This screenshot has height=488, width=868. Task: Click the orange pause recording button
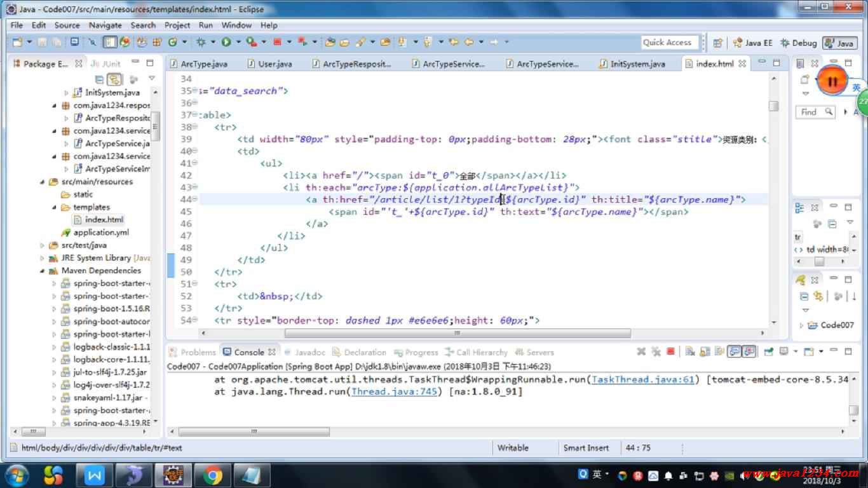coord(831,81)
